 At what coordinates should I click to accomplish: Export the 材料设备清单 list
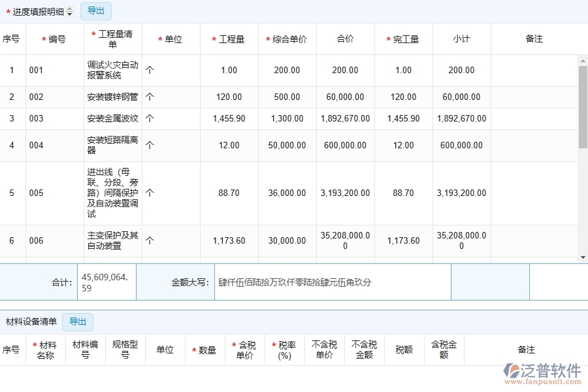click(x=78, y=321)
